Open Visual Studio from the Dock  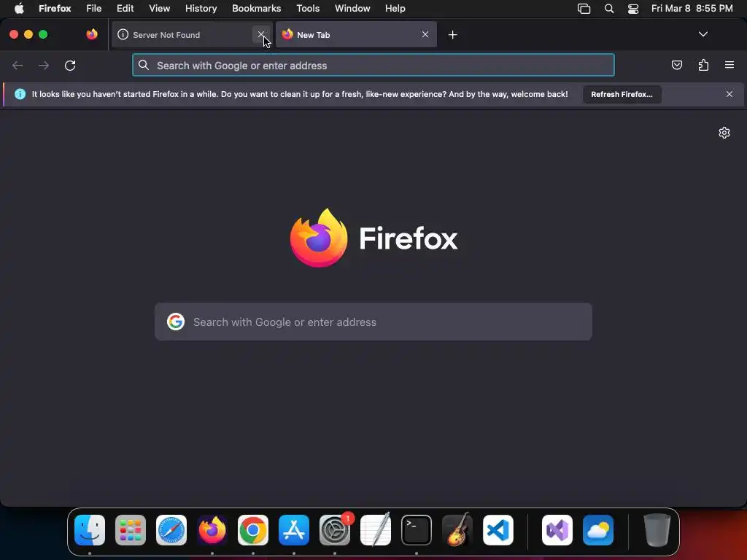coord(557,530)
